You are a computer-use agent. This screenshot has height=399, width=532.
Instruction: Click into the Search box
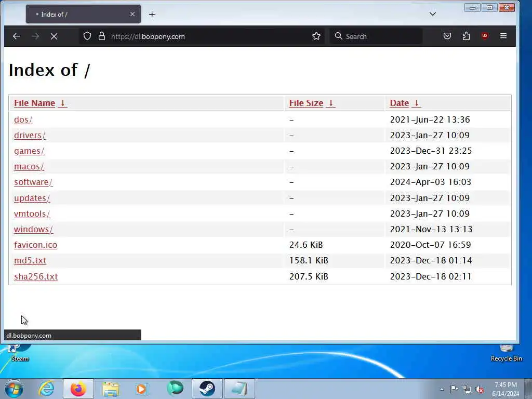(377, 36)
